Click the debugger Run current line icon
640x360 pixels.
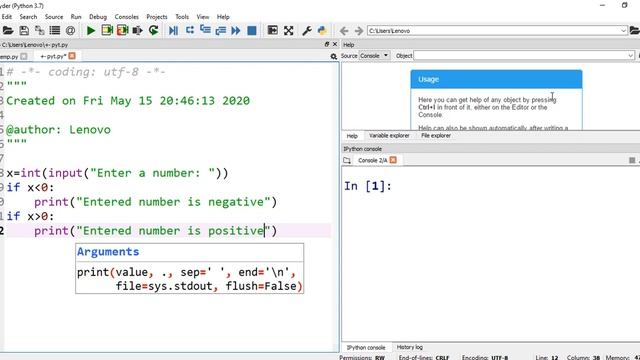pos(189,31)
